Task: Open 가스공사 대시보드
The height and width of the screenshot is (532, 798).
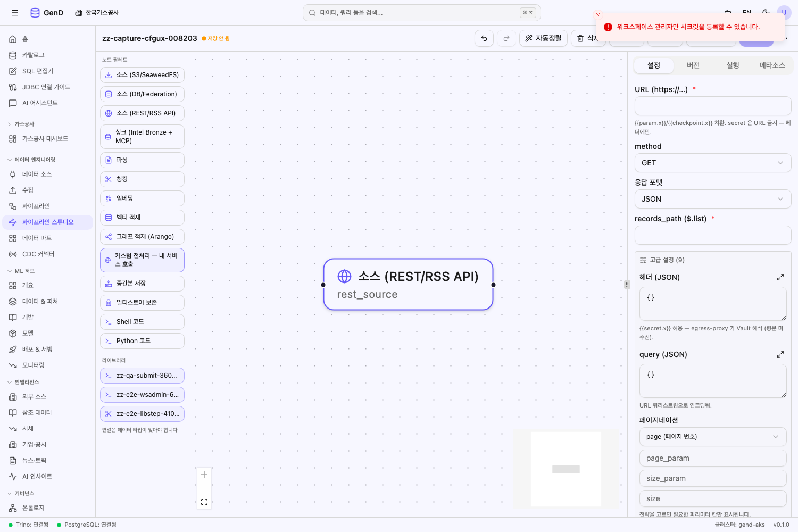Action: (x=48, y=139)
